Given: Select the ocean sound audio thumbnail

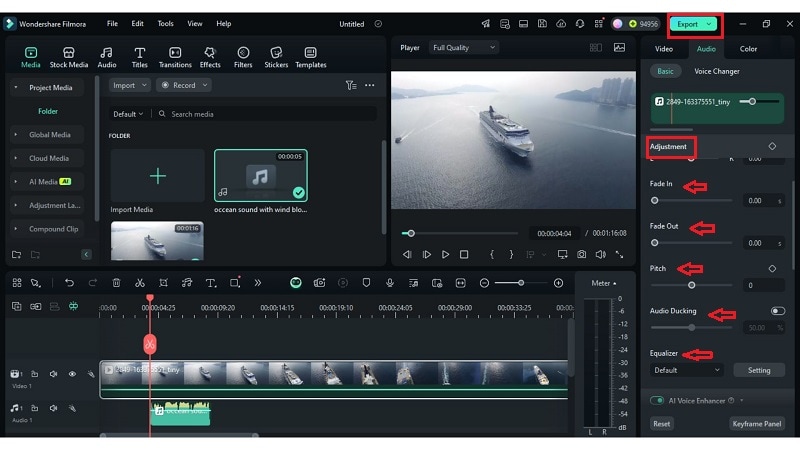Looking at the screenshot, I should click(261, 176).
